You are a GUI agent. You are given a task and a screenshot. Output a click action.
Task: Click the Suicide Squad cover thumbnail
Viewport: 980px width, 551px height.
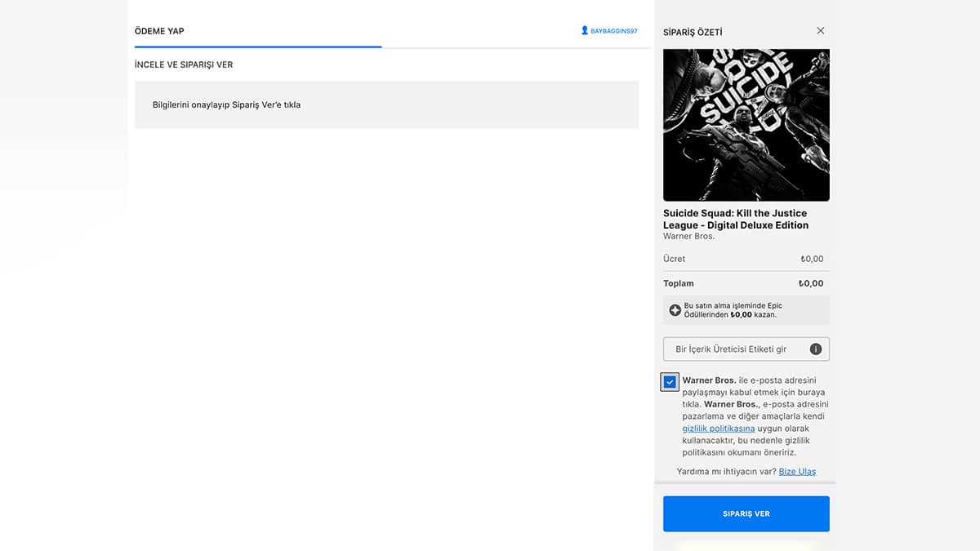coord(746,125)
